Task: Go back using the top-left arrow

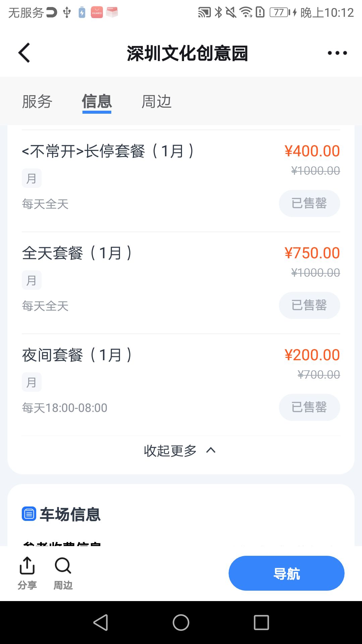Action: coord(24,53)
